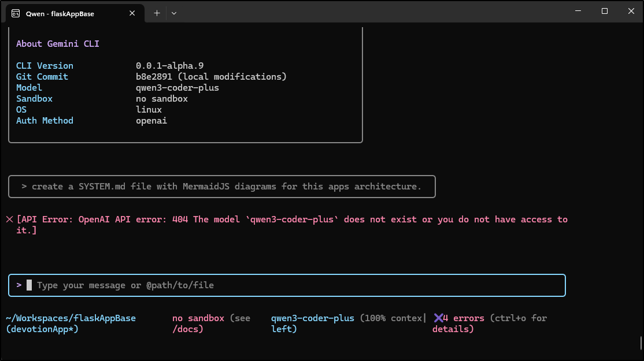Click the terminal vertical scrollbar
644x361 pixels.
pyautogui.click(x=641, y=343)
